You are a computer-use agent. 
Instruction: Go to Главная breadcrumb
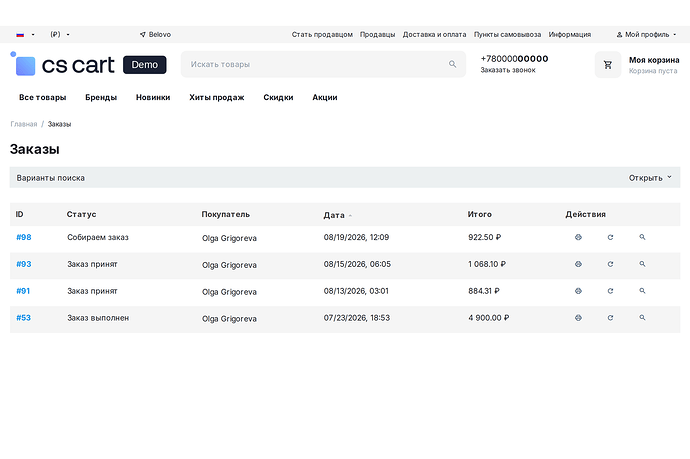click(x=24, y=124)
